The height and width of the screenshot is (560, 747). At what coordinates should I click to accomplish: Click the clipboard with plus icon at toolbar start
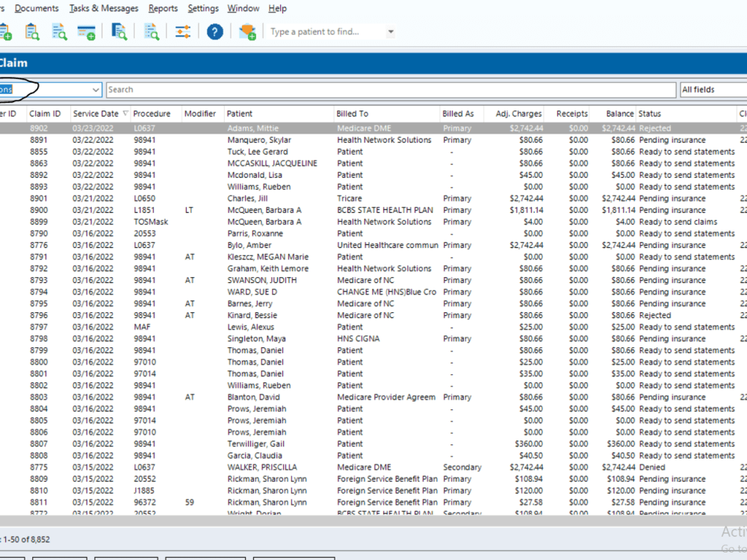pos(6,32)
